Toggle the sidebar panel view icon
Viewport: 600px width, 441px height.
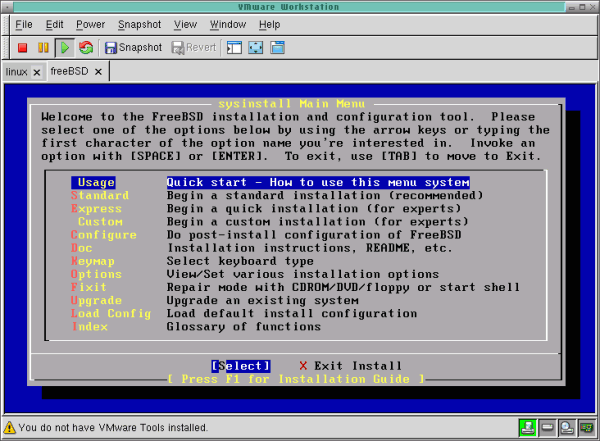click(234, 47)
